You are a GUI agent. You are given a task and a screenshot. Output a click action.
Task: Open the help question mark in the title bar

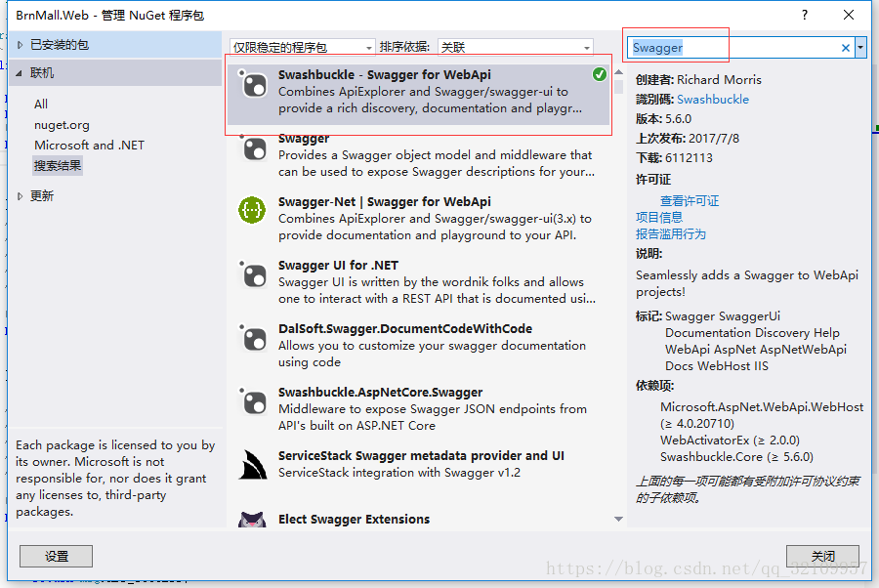click(805, 15)
